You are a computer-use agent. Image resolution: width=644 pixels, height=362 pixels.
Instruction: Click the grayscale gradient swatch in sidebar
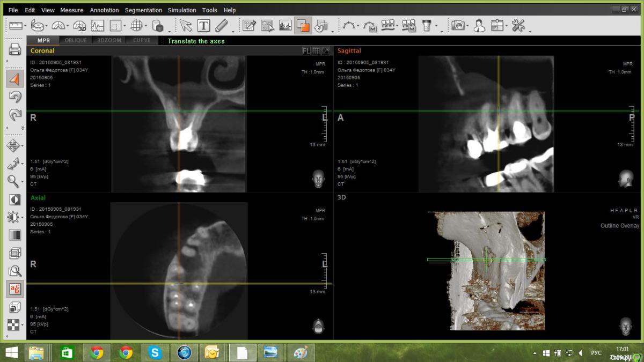point(14,235)
